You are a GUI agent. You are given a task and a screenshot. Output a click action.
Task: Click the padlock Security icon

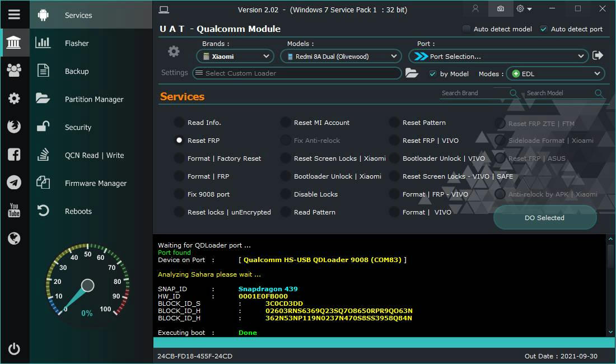point(43,126)
